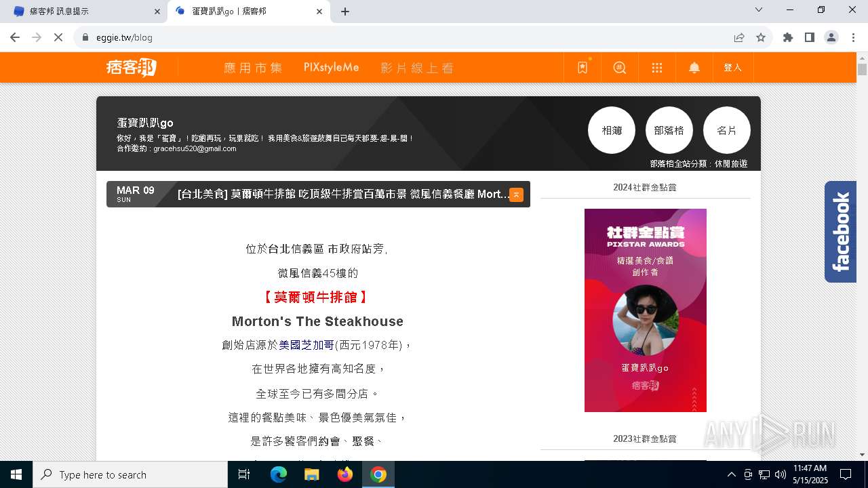Bookmark this page with the star icon
868x488 pixels.
click(x=761, y=37)
